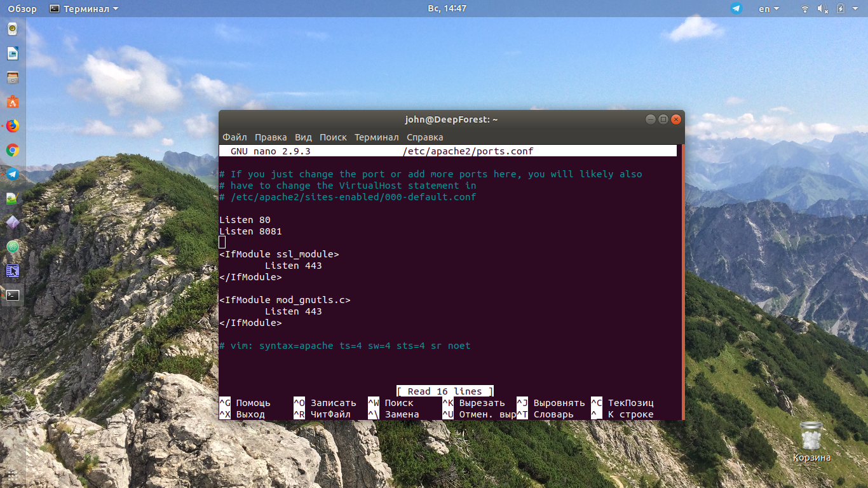The width and height of the screenshot is (868, 488).
Task: Open the Telegram dock icon
Action: point(13,174)
